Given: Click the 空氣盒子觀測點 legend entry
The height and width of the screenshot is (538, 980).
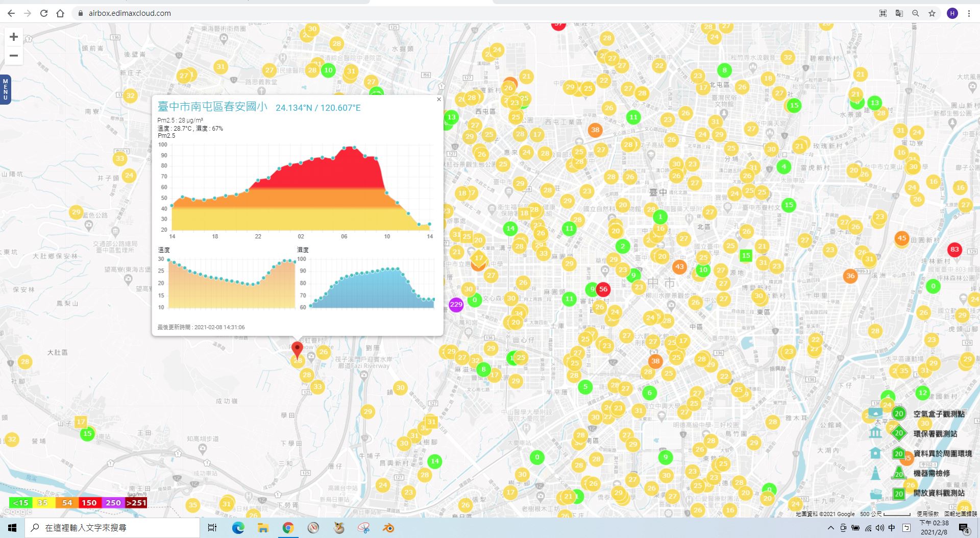Looking at the screenshot, I should coord(939,414).
